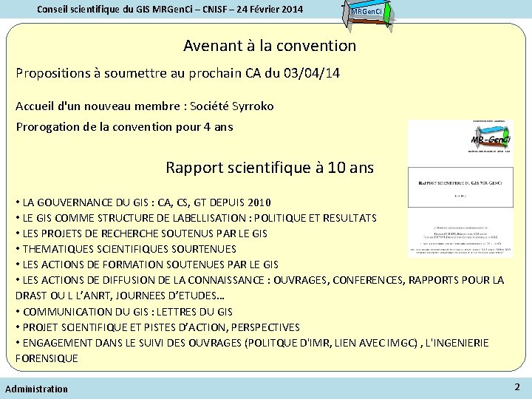
Task: Click the MR-GenCi logo on report cover
Action: pyautogui.click(x=490, y=139)
